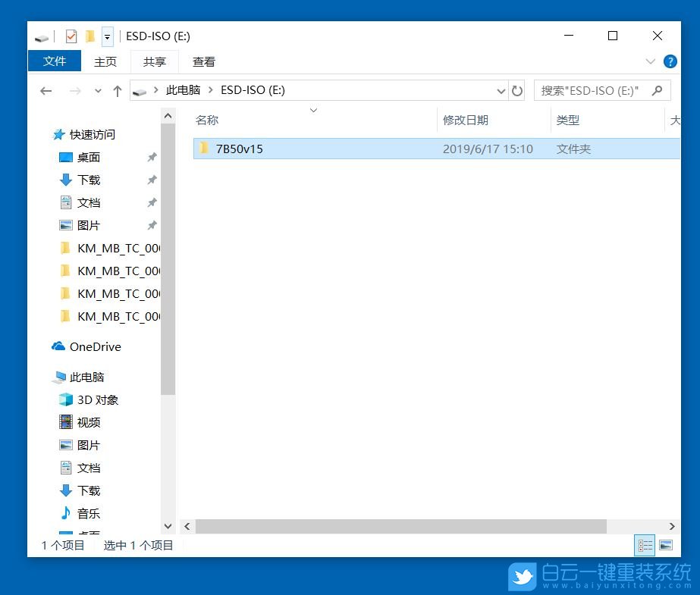This screenshot has height=595, width=700.
Task: Create new folder via quick access toolbar icon
Action: click(89, 36)
